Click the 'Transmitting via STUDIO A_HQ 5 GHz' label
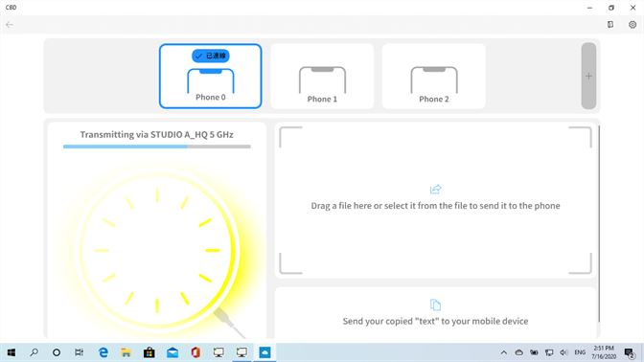The width and height of the screenshot is (644, 362). pos(156,135)
